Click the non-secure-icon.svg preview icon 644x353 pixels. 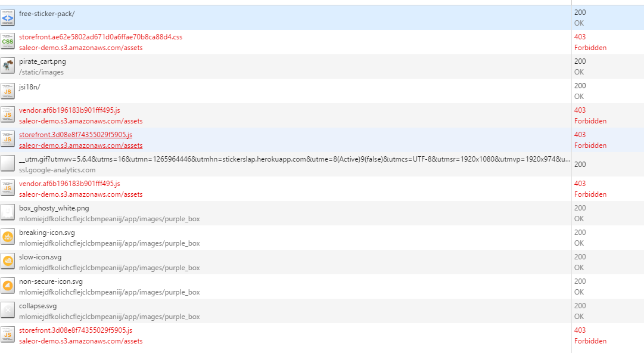[x=8, y=286]
